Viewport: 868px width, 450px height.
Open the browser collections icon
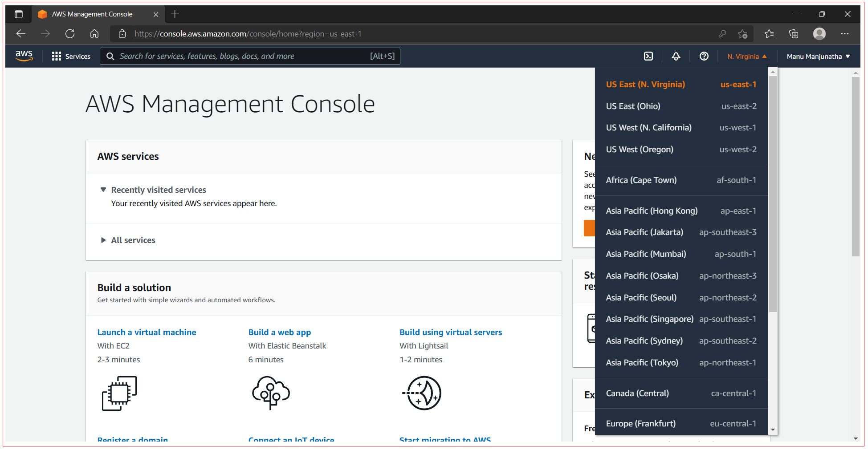click(x=794, y=34)
